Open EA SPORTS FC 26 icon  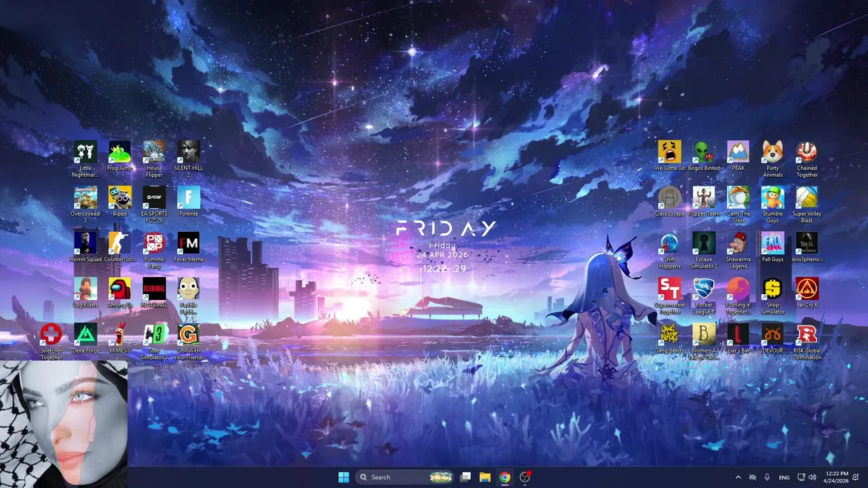tap(154, 204)
